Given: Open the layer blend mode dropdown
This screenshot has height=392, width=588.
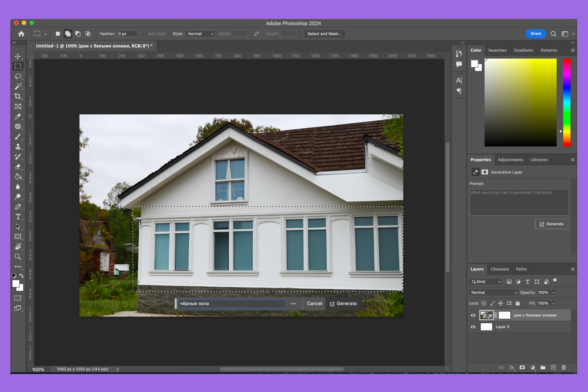Looking at the screenshot, I should click(x=493, y=293).
